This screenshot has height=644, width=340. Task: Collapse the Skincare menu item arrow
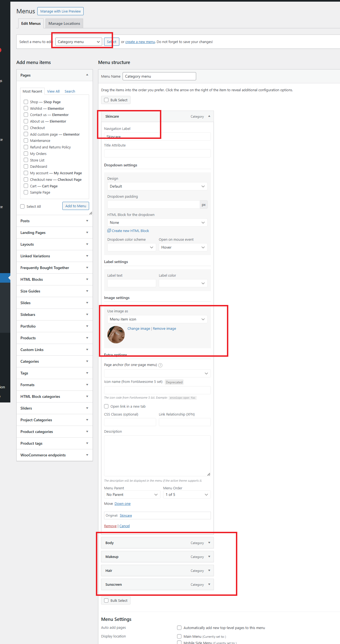coord(209,116)
